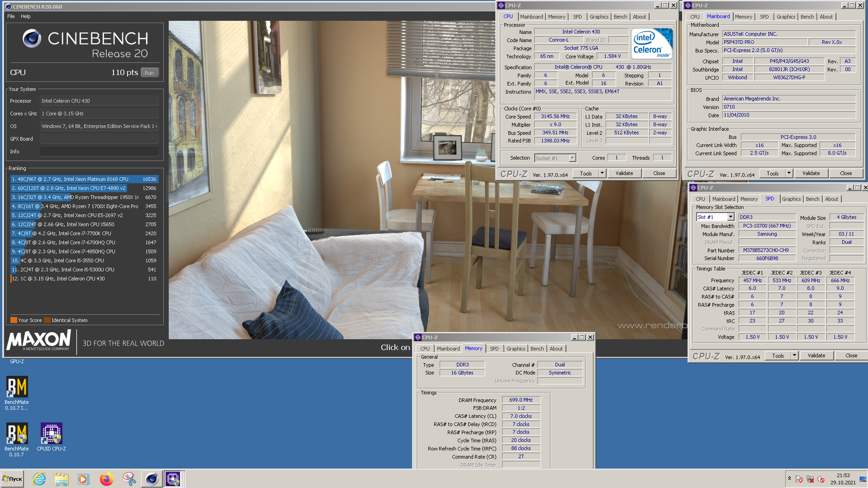Open Internet Explorer from taskbar
The image size is (868, 488).
pos(39,479)
